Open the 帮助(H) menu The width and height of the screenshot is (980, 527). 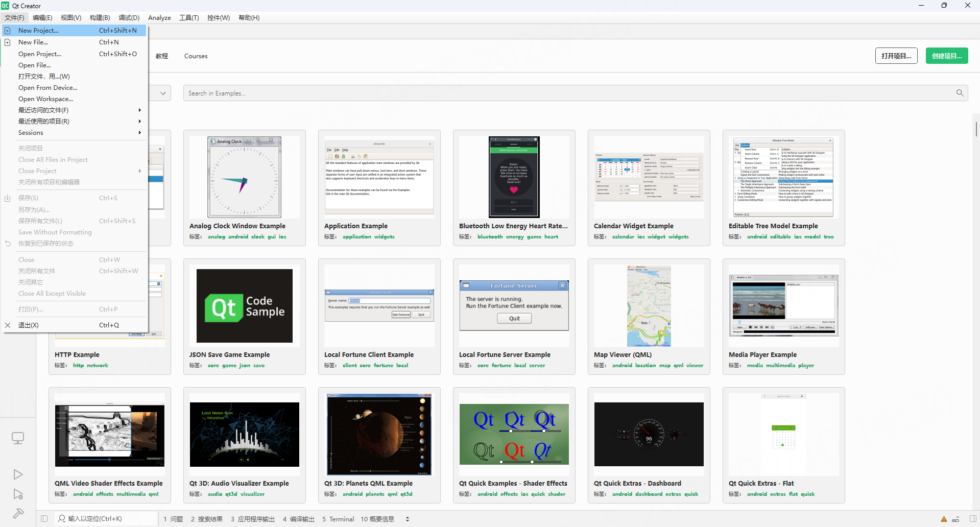coord(249,18)
